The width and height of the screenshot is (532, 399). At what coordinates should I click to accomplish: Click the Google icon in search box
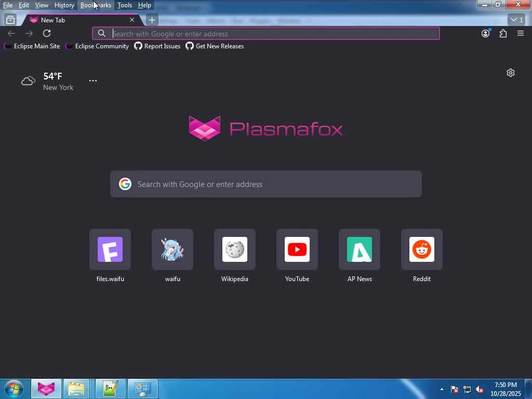(x=125, y=184)
